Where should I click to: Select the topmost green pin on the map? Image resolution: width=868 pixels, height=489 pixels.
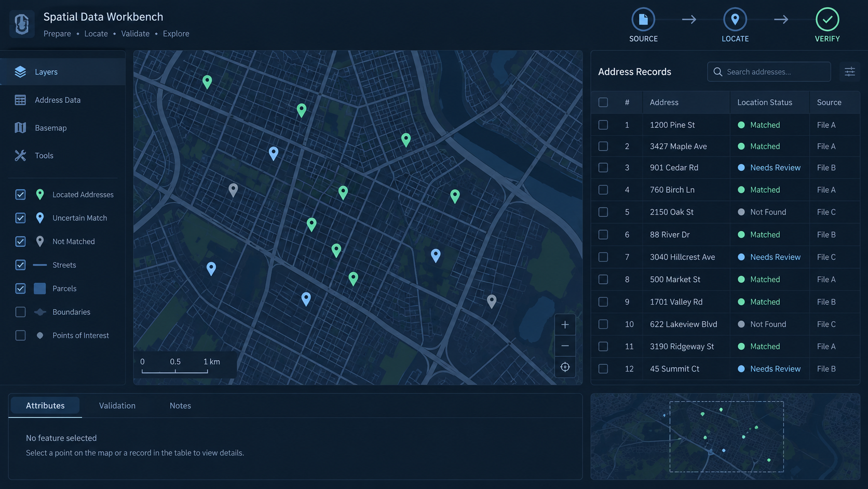click(207, 82)
